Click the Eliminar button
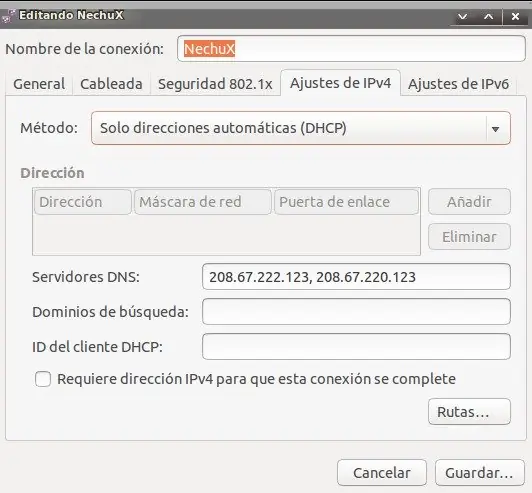The image size is (532, 493). [469, 237]
